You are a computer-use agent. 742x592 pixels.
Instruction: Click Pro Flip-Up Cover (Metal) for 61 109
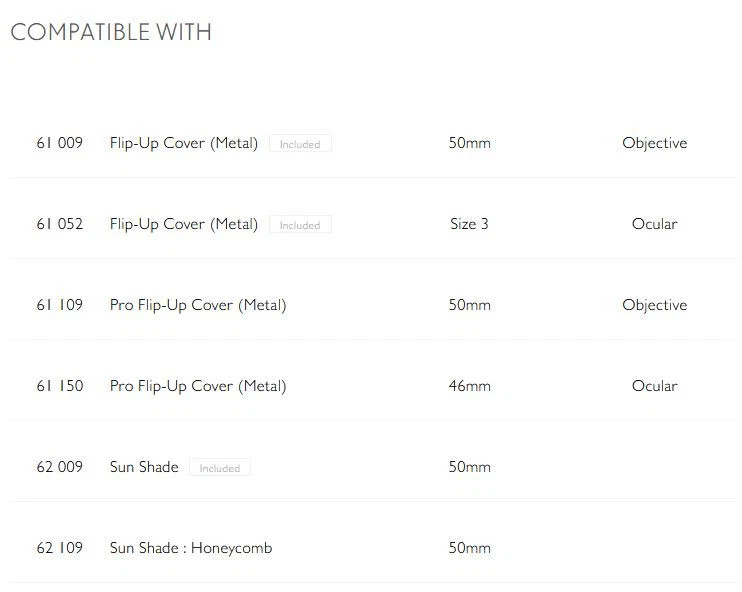click(x=198, y=305)
